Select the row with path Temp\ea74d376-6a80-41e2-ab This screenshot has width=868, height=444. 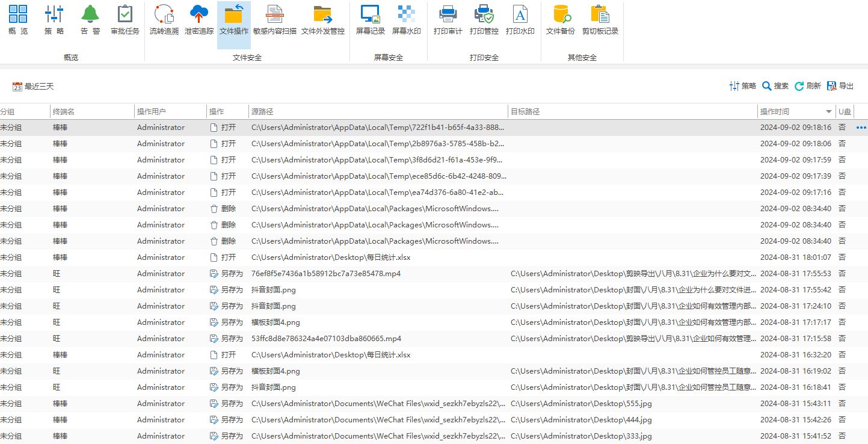pos(434,193)
